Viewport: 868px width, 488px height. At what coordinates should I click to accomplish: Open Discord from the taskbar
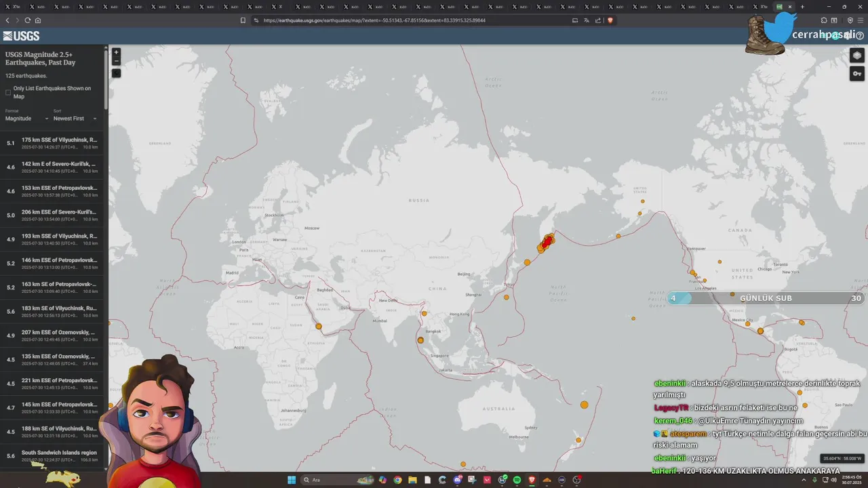point(458,480)
